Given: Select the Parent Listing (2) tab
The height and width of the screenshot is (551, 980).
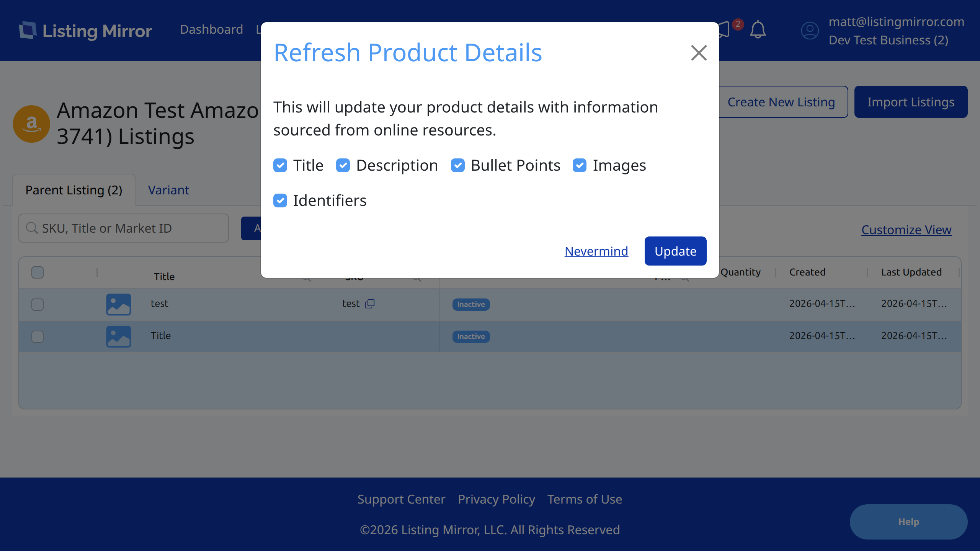Looking at the screenshot, I should tap(74, 190).
